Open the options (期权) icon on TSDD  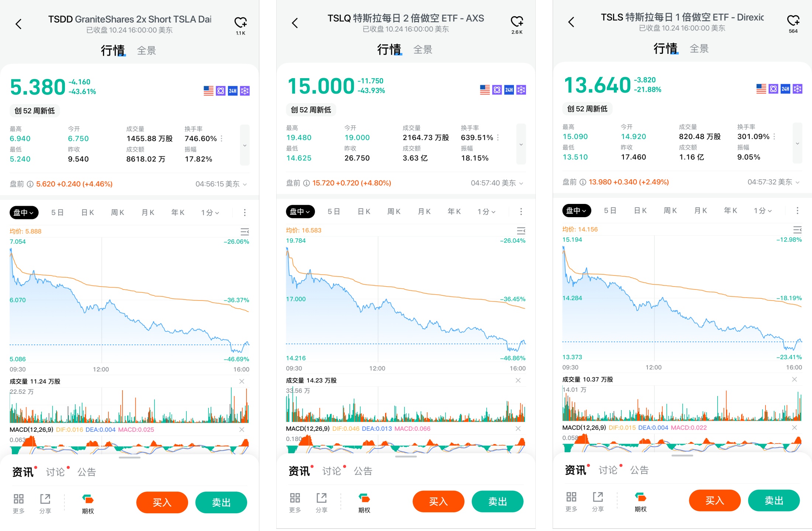click(88, 503)
